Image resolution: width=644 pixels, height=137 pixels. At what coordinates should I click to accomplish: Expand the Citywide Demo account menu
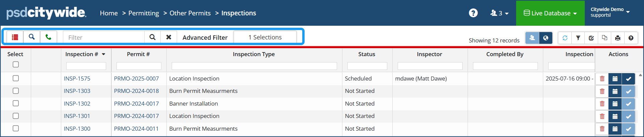pyautogui.click(x=610, y=12)
